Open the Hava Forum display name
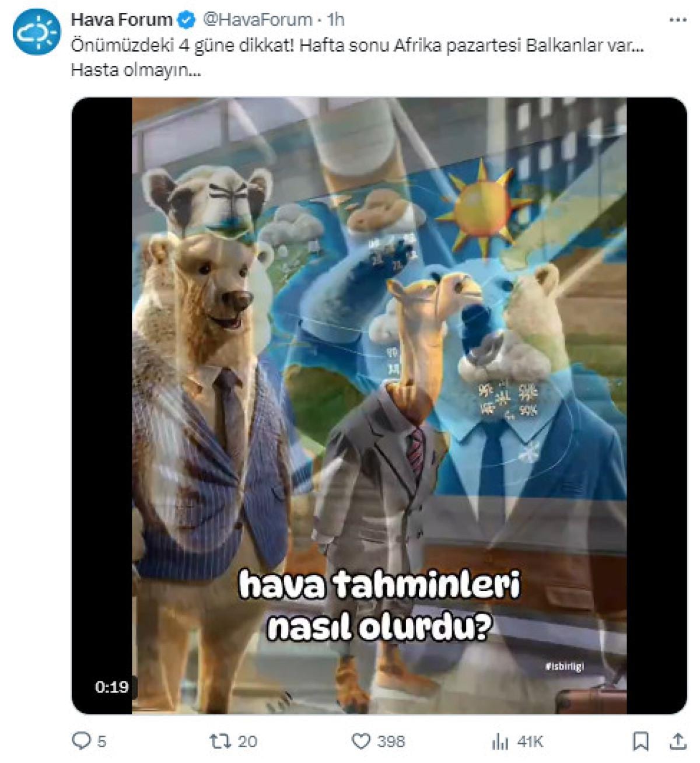 121,20
